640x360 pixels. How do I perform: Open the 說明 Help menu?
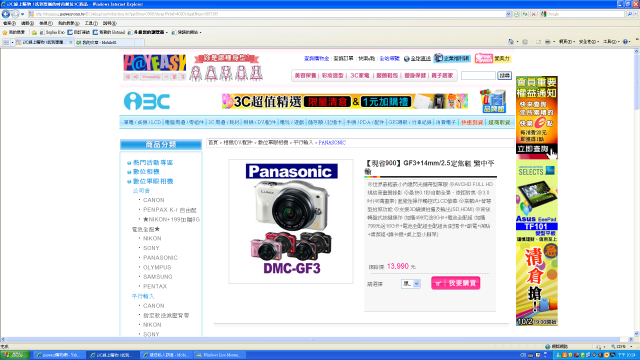[x=109, y=23]
